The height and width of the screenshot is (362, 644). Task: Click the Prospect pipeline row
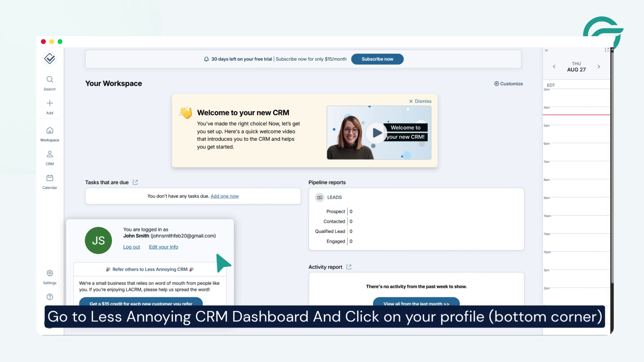click(x=339, y=212)
